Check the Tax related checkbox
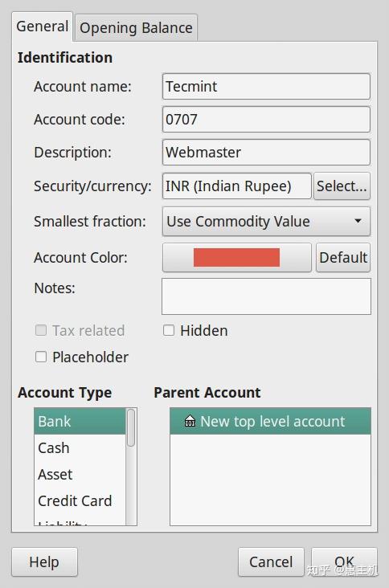The width and height of the screenshot is (389, 588). coord(41,330)
